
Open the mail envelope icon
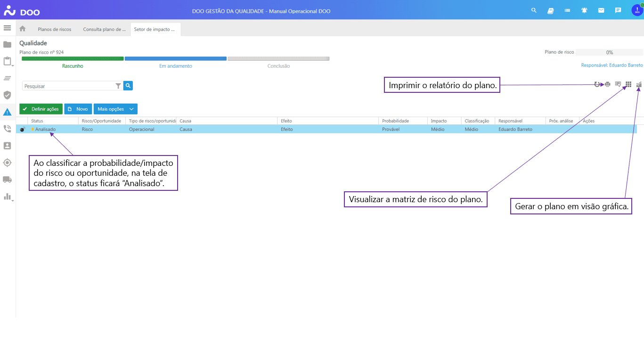pyautogui.click(x=601, y=10)
